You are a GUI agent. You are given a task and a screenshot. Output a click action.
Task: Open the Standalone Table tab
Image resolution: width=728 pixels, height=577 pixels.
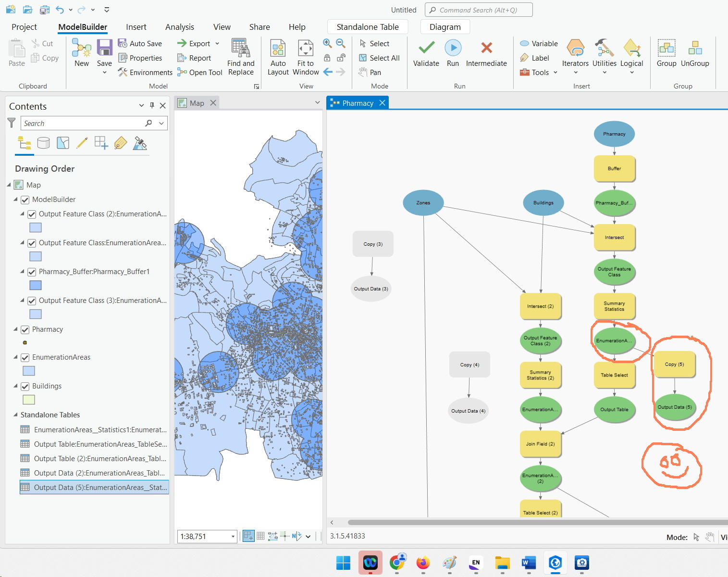click(368, 27)
